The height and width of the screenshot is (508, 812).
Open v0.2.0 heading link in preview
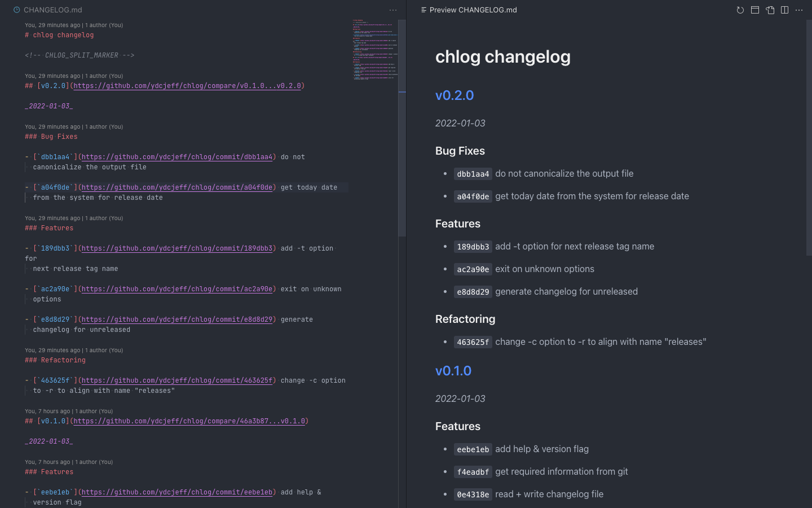[x=454, y=95]
